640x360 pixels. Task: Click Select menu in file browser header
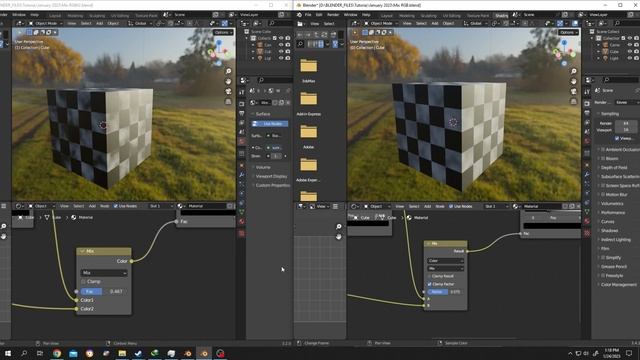pos(329,24)
